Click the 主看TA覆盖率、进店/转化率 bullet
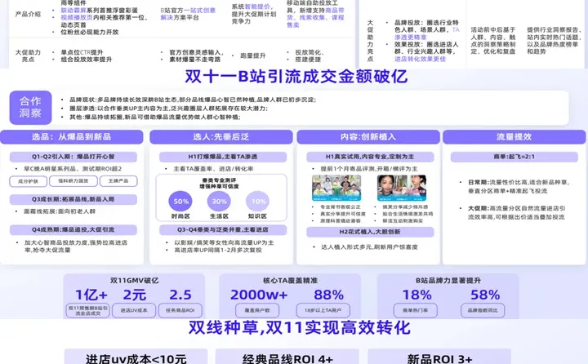The height and width of the screenshot is (364, 588). pyautogui.click(x=213, y=169)
